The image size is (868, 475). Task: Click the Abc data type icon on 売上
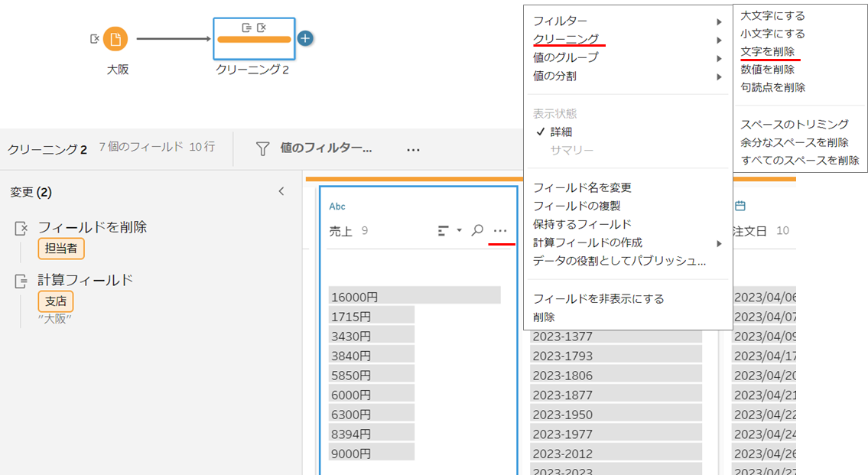click(x=339, y=206)
